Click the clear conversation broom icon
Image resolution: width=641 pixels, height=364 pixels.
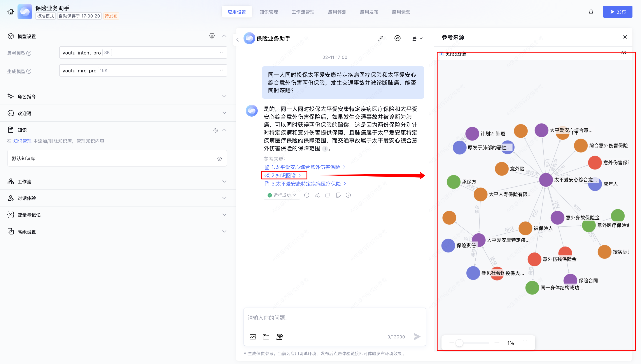tap(415, 38)
